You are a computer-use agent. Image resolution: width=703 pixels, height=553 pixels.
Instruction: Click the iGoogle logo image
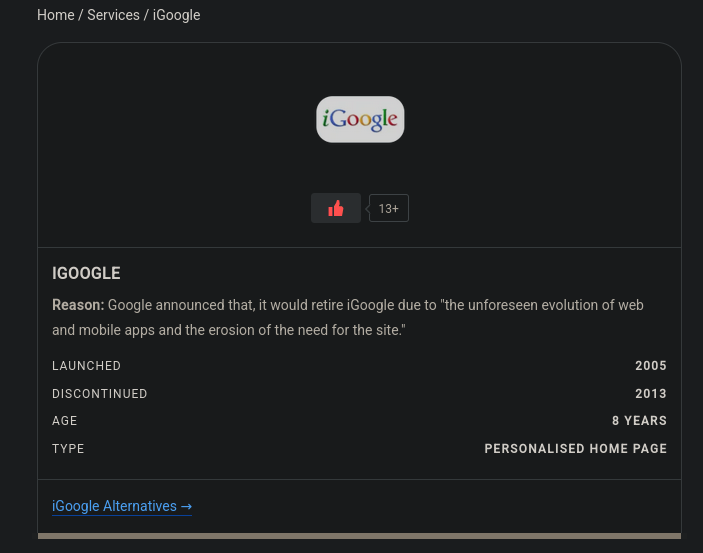click(x=360, y=119)
